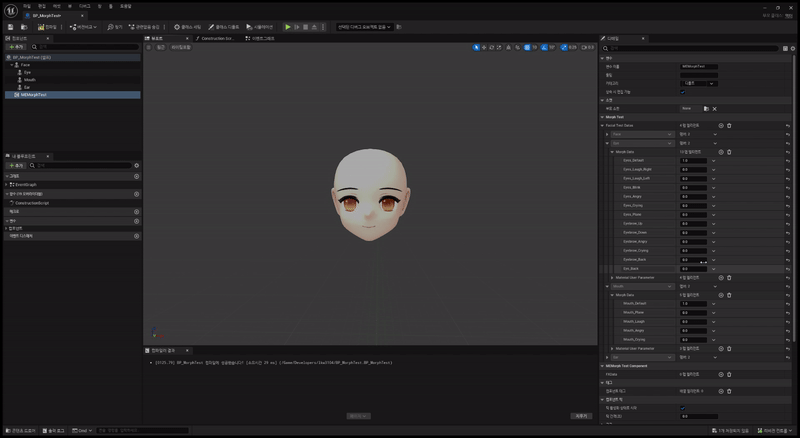This screenshot has height=438, width=800.
Task: Collapse the Face component tree node
Action: (11, 65)
